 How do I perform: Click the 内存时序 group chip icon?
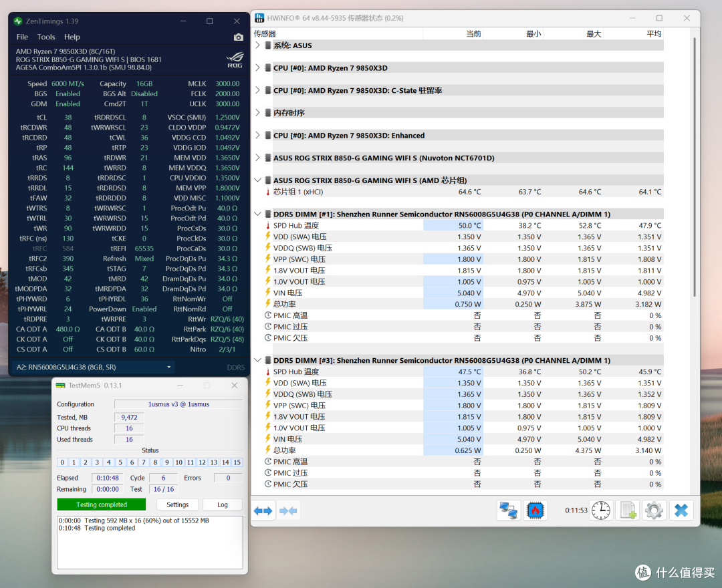click(267, 113)
